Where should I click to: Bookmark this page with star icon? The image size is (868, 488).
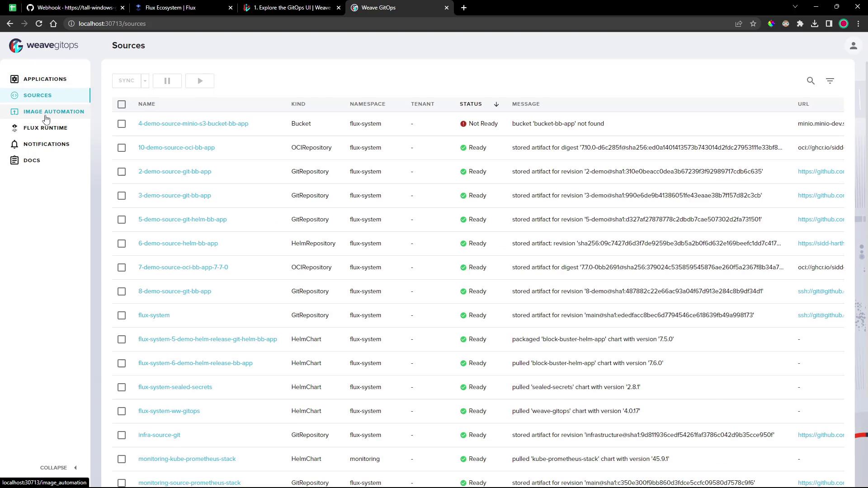tap(753, 23)
